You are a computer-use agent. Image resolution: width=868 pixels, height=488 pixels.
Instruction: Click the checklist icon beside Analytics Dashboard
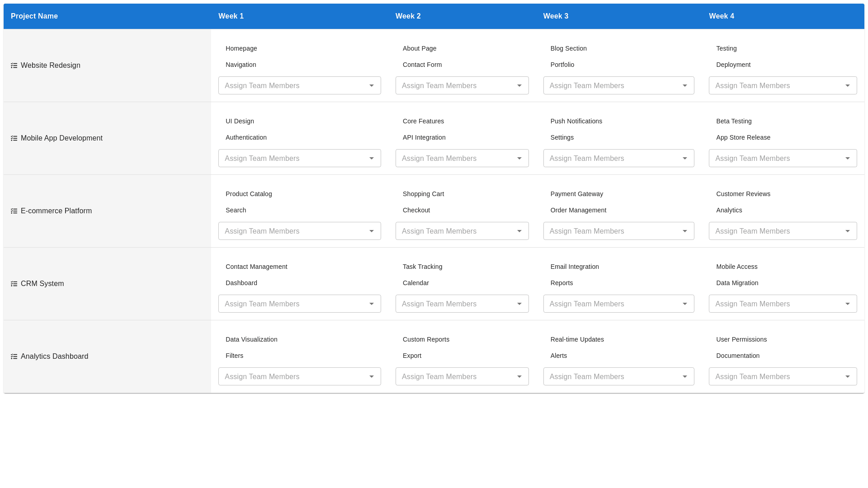click(14, 357)
